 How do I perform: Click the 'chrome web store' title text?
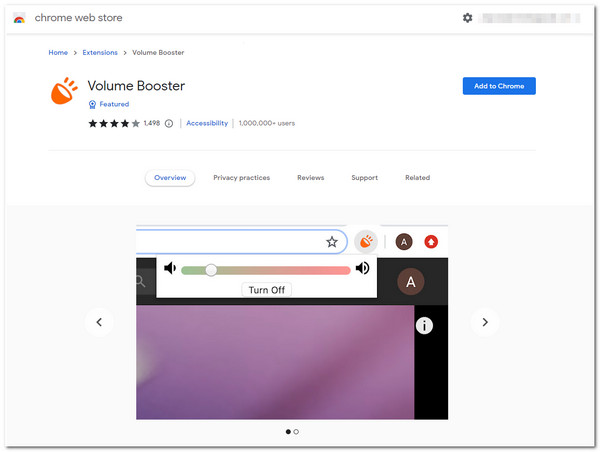(x=78, y=18)
